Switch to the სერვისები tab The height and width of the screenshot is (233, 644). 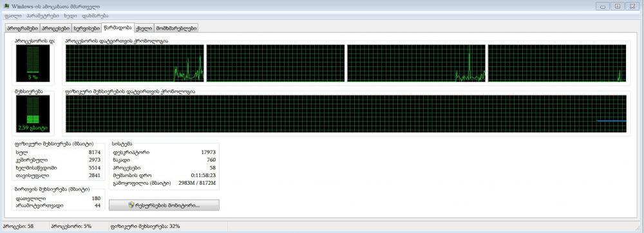[x=86, y=28]
